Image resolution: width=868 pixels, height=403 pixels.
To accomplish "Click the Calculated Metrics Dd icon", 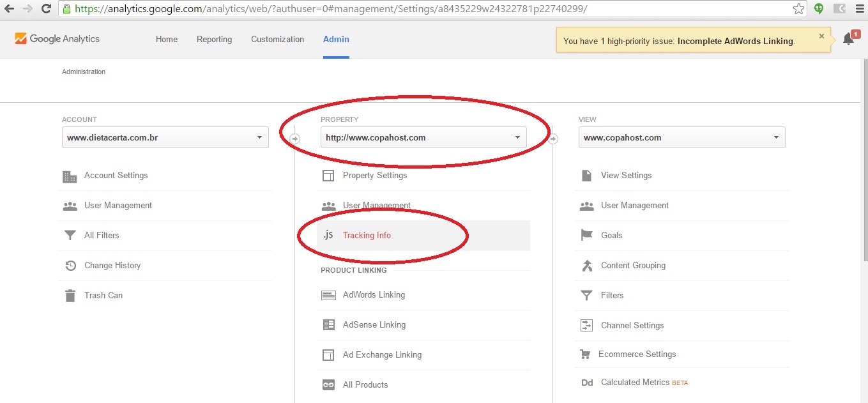I will (x=587, y=383).
